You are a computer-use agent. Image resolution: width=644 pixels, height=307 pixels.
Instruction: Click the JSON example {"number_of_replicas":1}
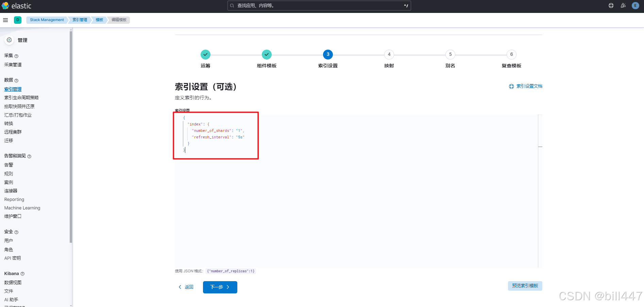click(231, 271)
